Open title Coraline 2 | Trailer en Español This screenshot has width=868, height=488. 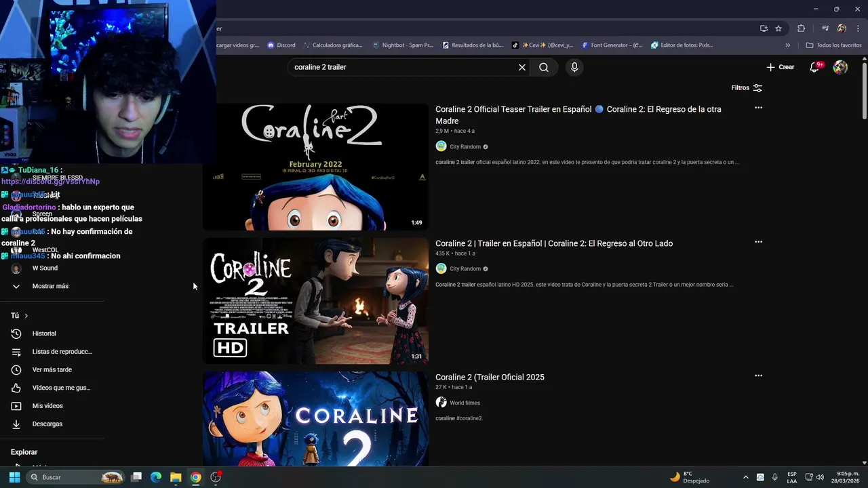coord(554,243)
